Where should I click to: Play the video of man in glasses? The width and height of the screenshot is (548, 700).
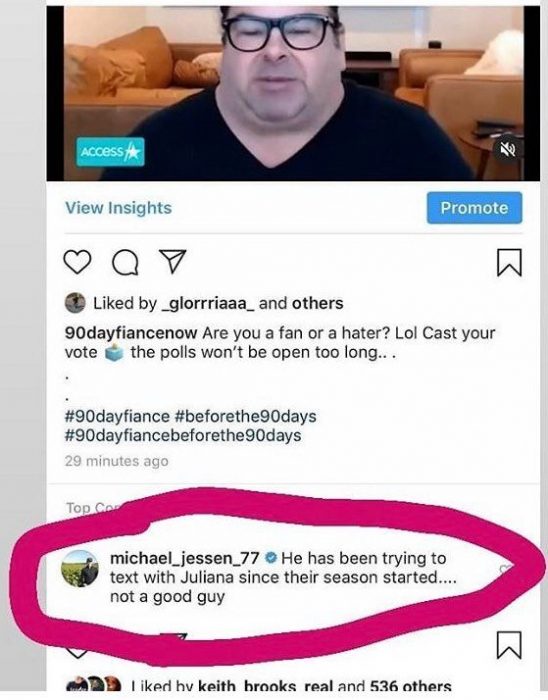[293, 92]
